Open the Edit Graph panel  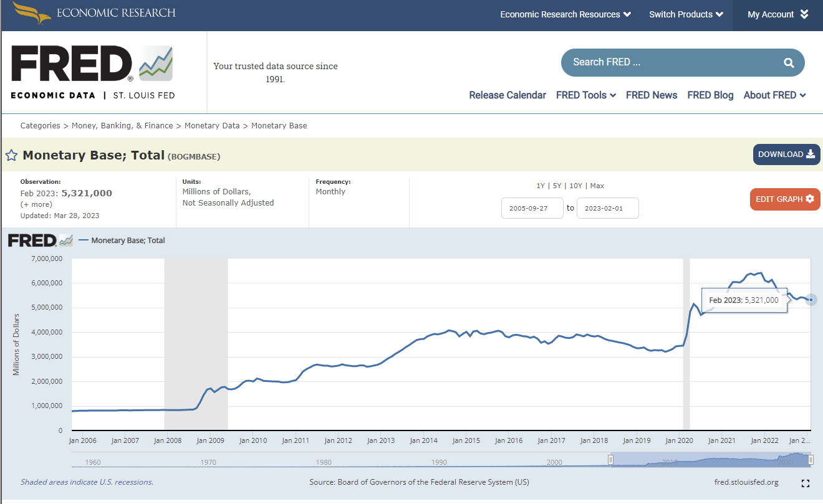coord(784,199)
